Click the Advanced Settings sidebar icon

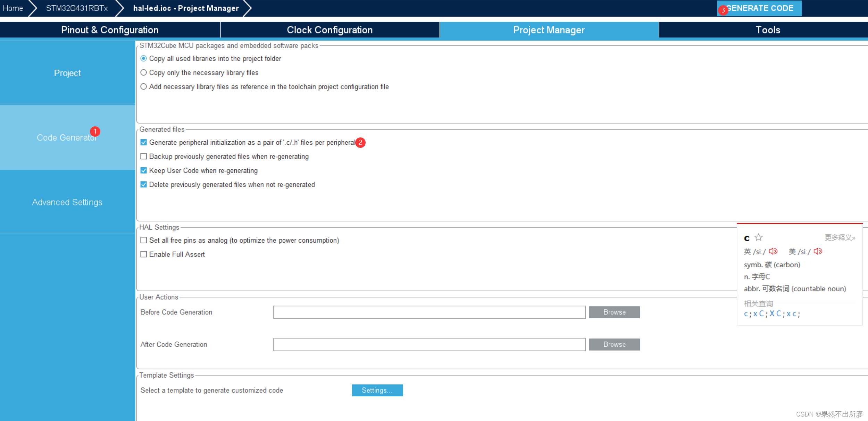pos(66,202)
